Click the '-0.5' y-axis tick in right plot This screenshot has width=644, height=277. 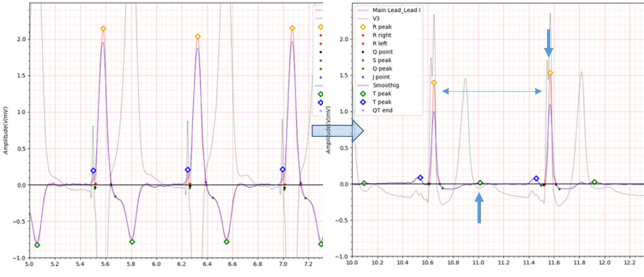point(342,220)
